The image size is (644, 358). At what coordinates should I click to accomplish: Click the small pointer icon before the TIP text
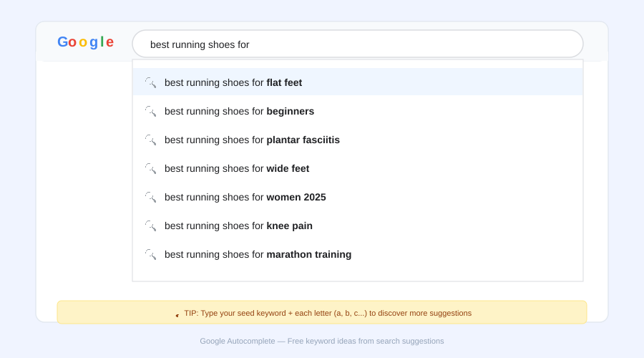click(x=177, y=314)
